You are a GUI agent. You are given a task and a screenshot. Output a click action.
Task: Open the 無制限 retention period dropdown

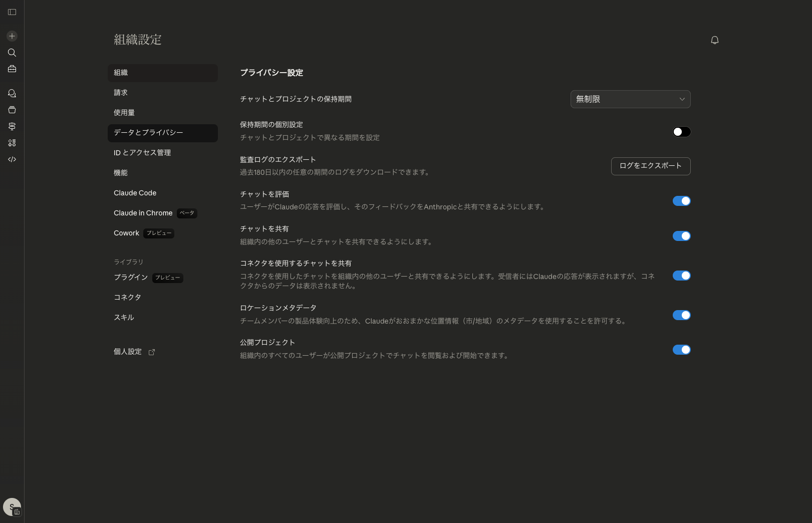(630, 99)
